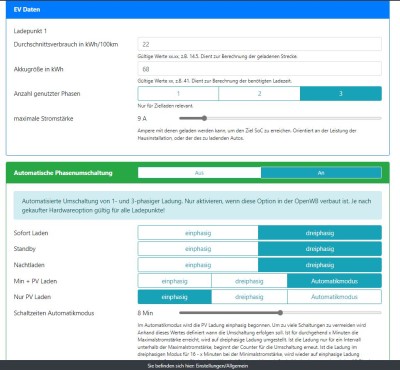Set Nur PV Laden to dreiphasig
Screen dimensions: 400x370
click(x=249, y=297)
